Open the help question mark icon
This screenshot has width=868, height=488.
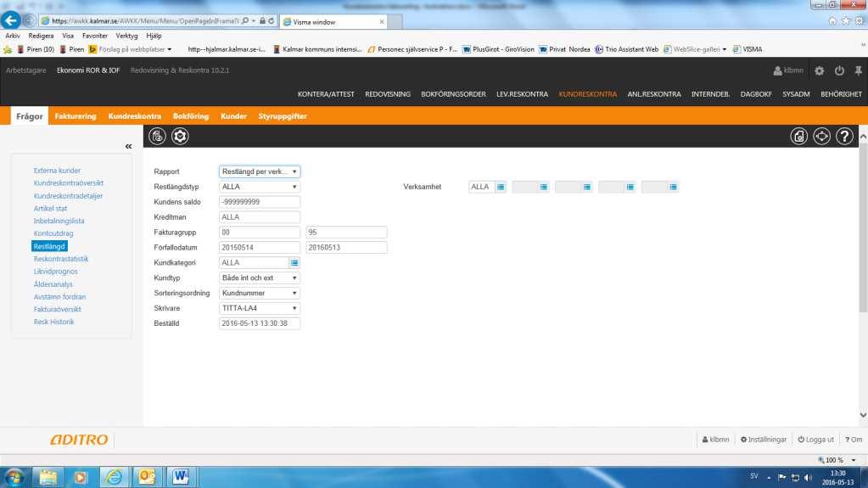pos(844,137)
